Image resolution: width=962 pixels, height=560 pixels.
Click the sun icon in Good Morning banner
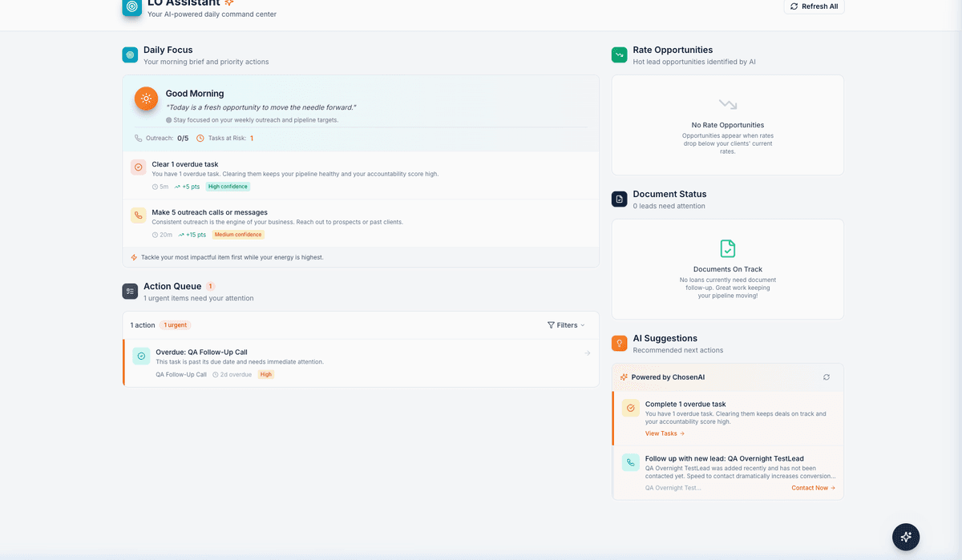(145, 99)
